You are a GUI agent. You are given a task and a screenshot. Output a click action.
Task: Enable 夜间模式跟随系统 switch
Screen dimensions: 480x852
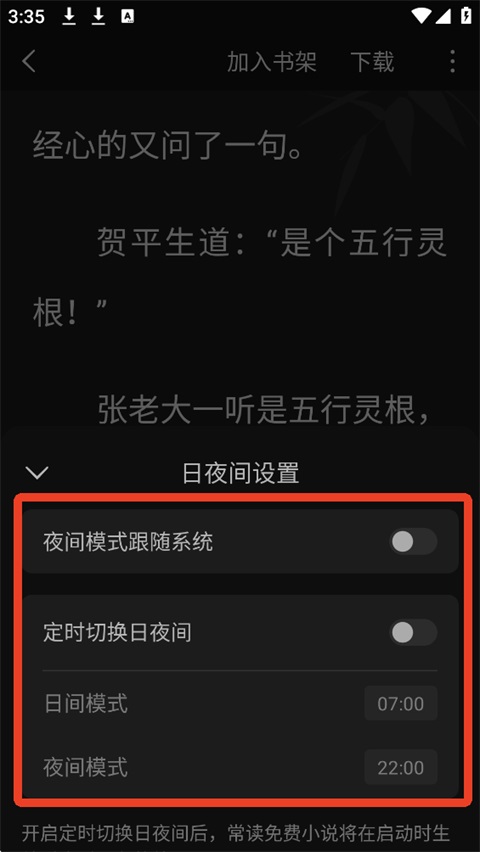point(413,541)
